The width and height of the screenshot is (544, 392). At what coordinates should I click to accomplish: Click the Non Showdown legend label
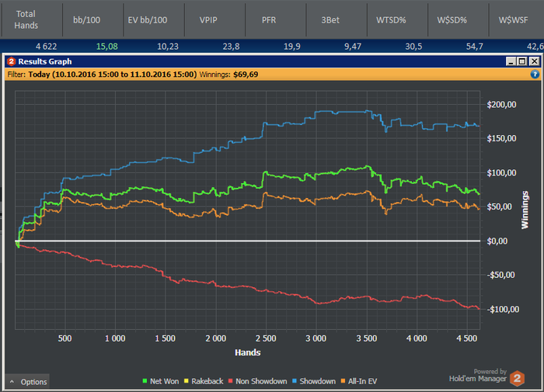pyautogui.click(x=261, y=381)
